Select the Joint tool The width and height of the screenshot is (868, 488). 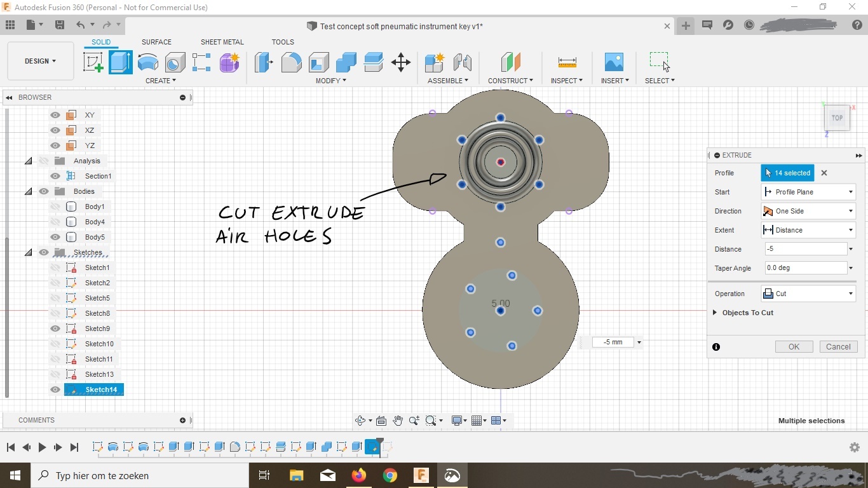point(462,62)
